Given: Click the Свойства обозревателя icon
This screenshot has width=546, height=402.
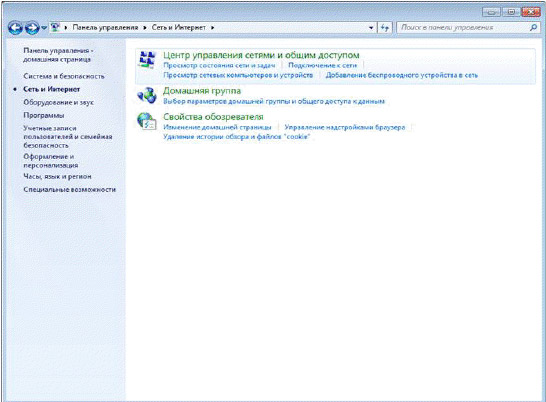Looking at the screenshot, I should click(x=147, y=121).
